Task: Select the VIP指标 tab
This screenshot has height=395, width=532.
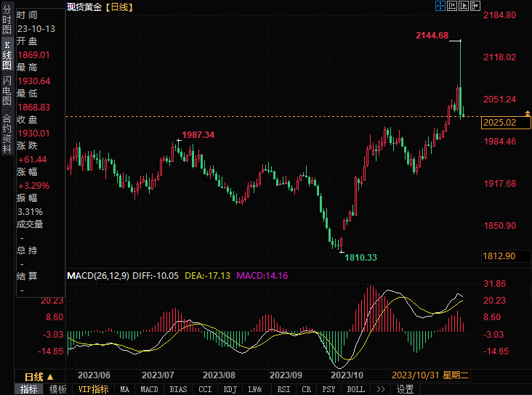Action: pos(93,389)
